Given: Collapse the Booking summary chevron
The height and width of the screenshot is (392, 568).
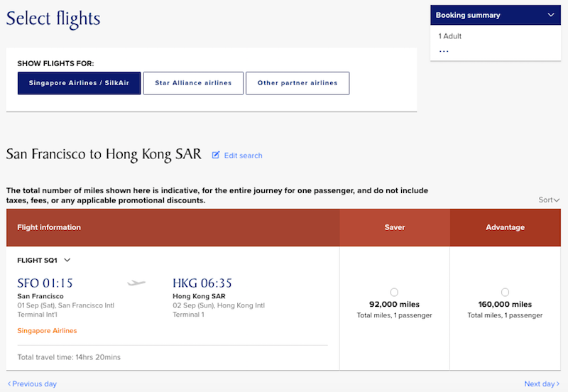Looking at the screenshot, I should (551, 15).
